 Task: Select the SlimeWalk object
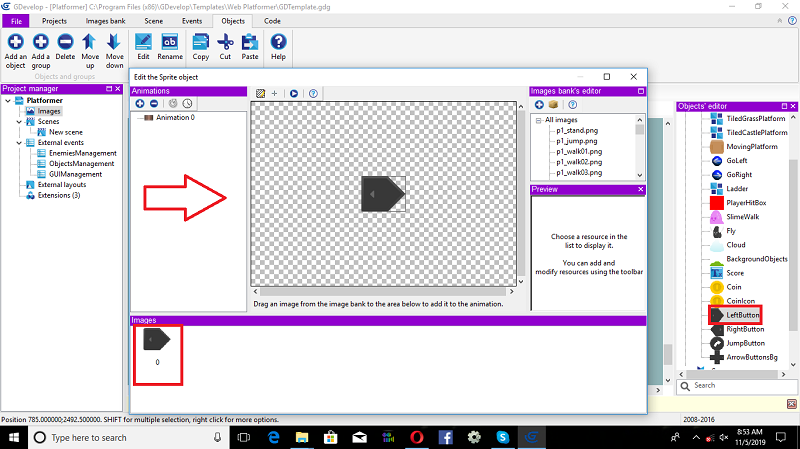click(742, 217)
